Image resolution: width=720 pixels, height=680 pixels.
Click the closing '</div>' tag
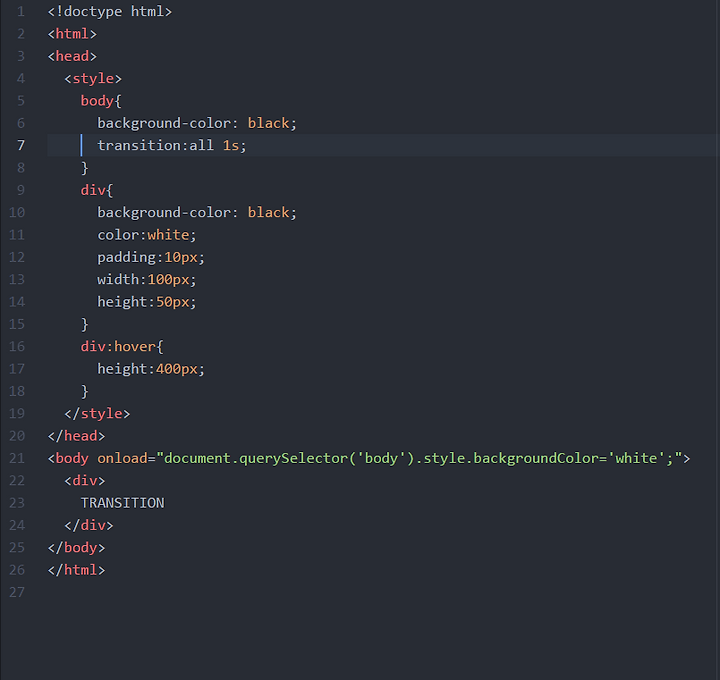click(89, 525)
